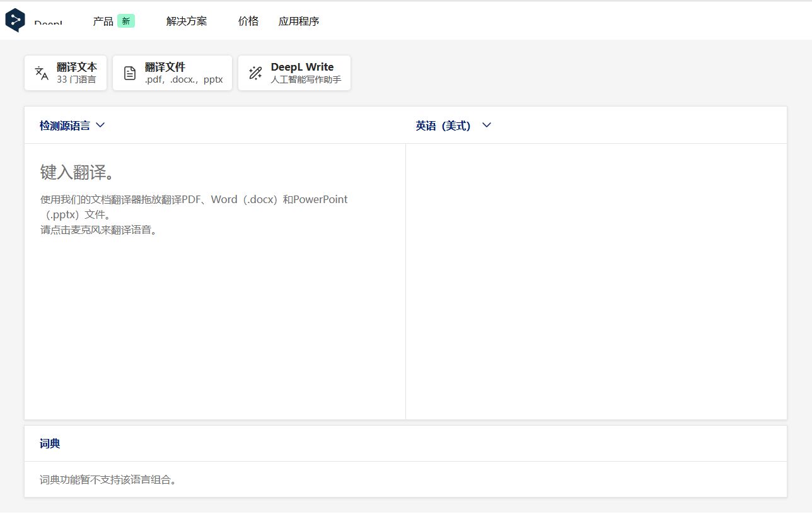Open the 英语（美式）target language dropdown

tap(453, 126)
